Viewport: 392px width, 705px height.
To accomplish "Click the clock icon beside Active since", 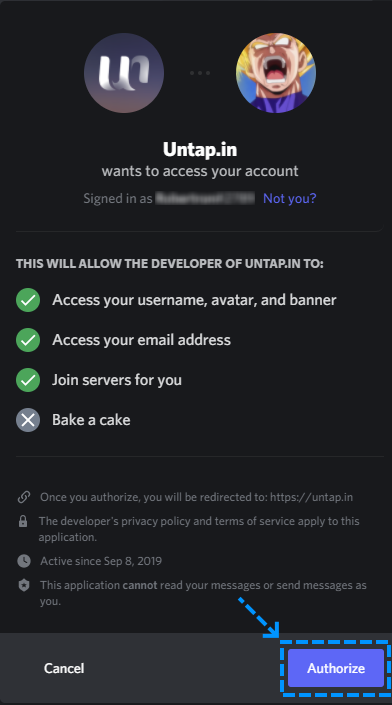I will [24, 561].
